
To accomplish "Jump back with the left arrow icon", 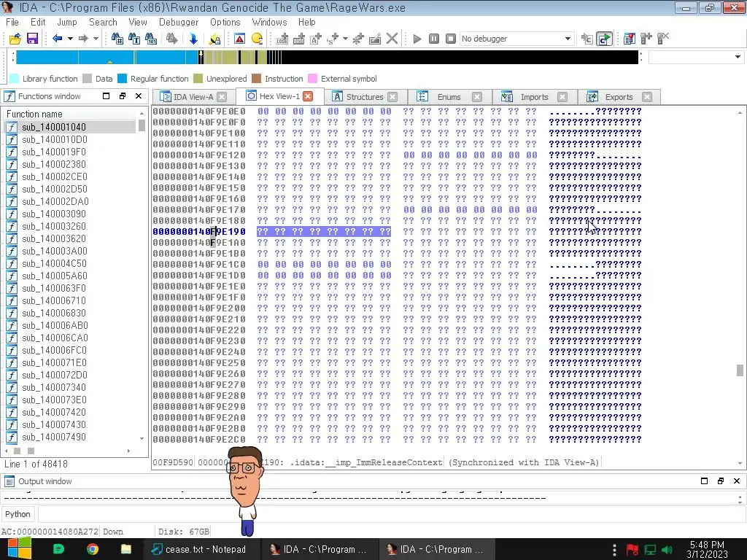I will coord(57,39).
